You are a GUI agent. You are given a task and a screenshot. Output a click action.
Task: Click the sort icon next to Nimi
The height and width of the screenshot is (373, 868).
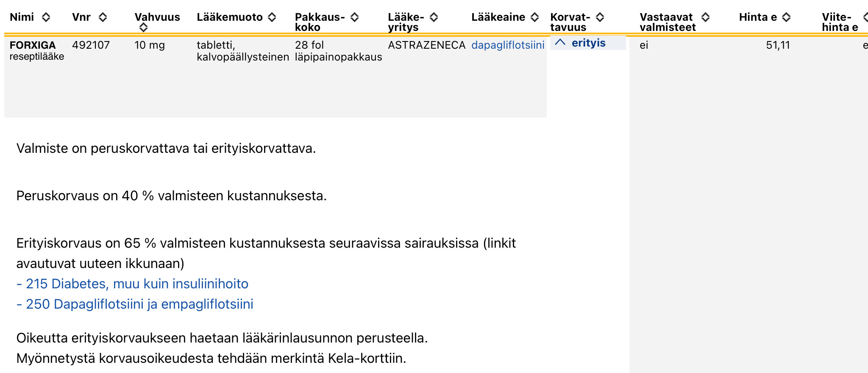coord(46,17)
